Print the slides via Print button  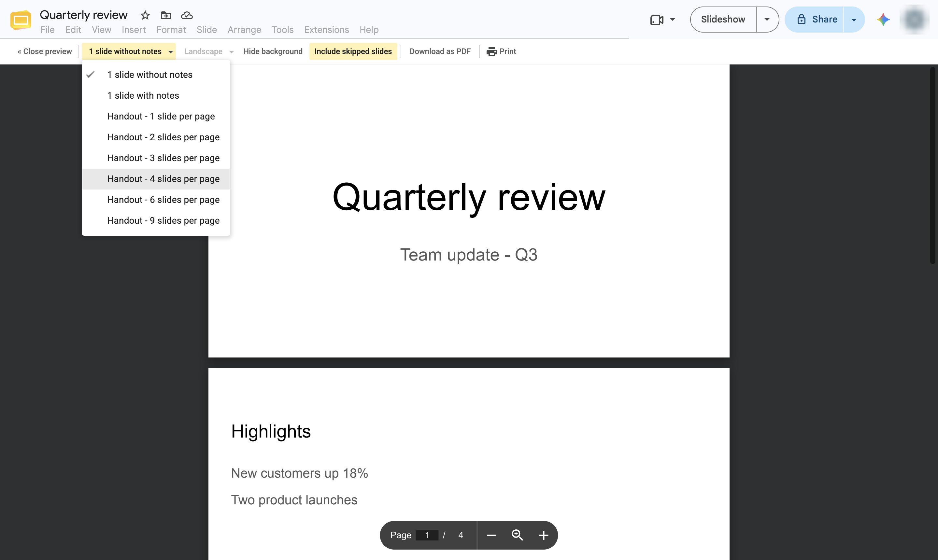click(x=501, y=51)
